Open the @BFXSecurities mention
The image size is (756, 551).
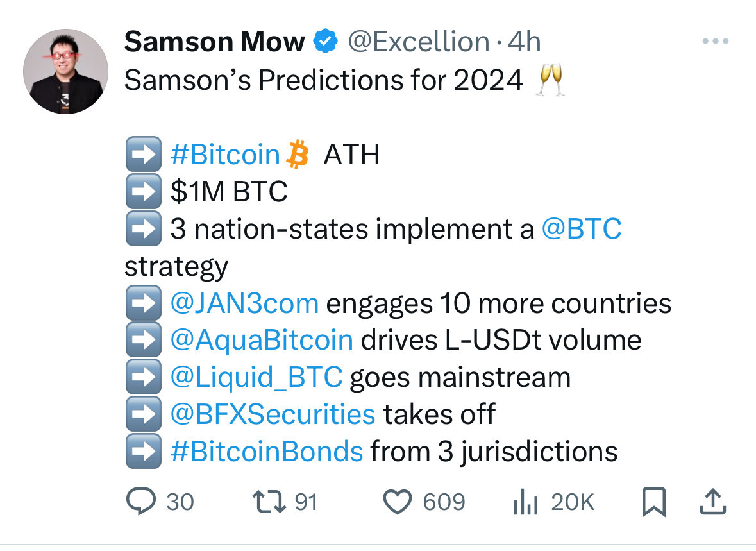tap(273, 414)
